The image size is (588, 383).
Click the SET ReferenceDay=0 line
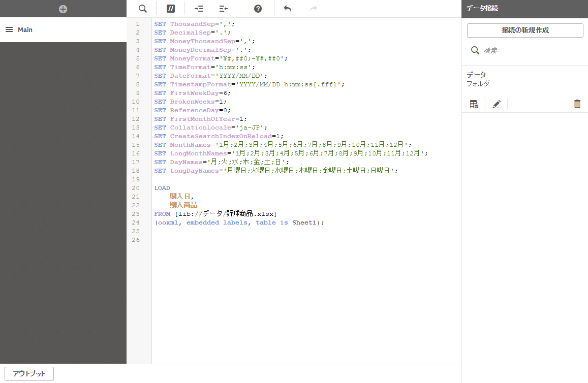193,110
